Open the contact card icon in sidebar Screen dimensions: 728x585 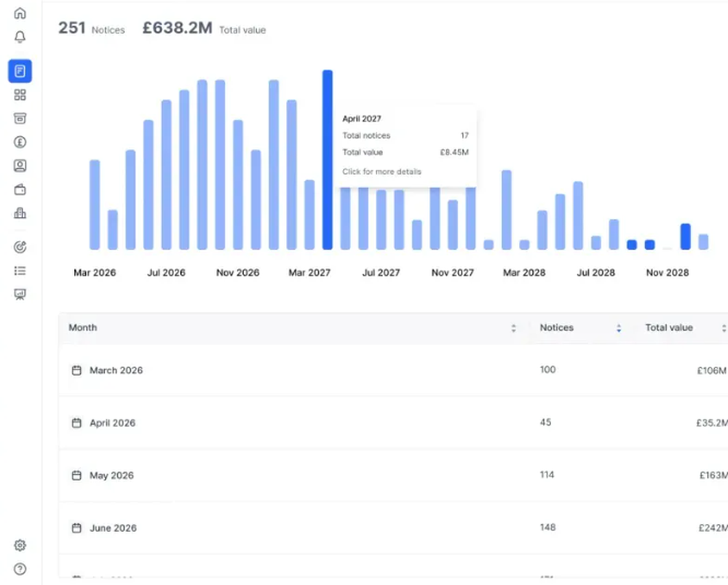(x=20, y=165)
